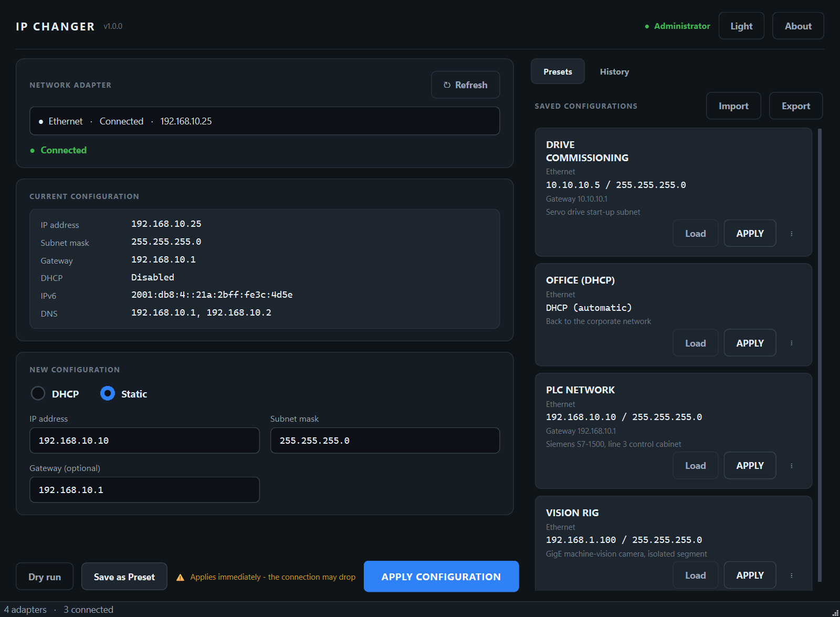
Task: Refresh the network adapter list
Action: coord(465,85)
